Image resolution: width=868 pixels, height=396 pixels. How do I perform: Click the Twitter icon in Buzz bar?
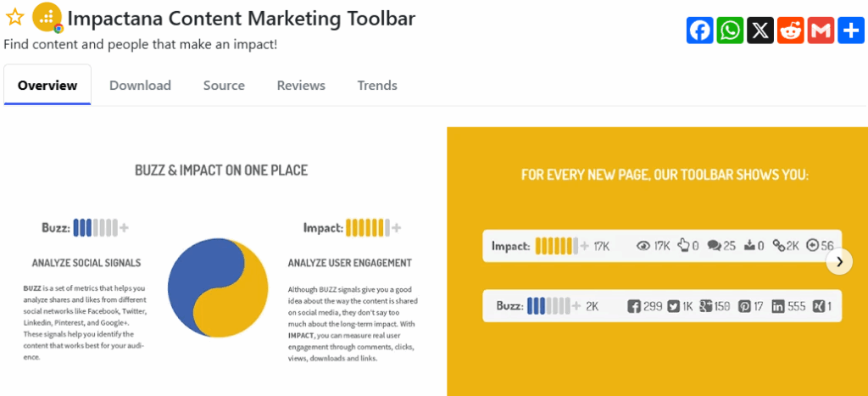(x=673, y=306)
